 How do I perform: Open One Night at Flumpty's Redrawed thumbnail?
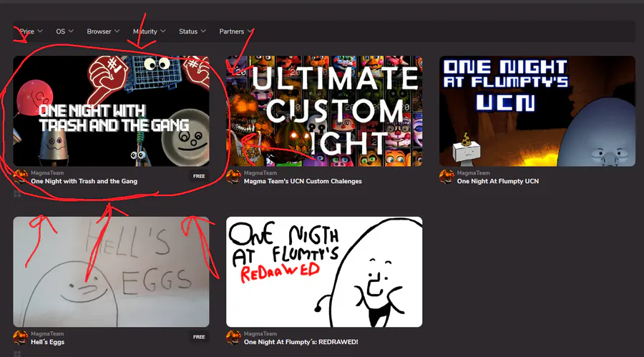pos(324,272)
